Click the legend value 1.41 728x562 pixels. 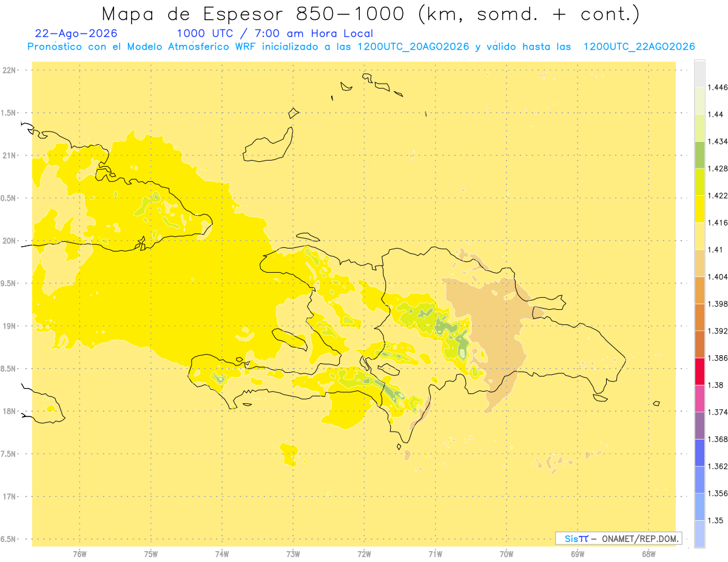[x=716, y=250]
